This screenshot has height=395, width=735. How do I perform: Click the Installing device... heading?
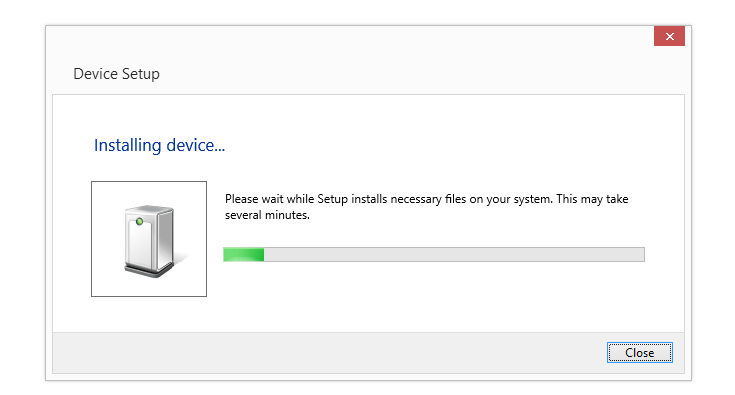coord(159,145)
